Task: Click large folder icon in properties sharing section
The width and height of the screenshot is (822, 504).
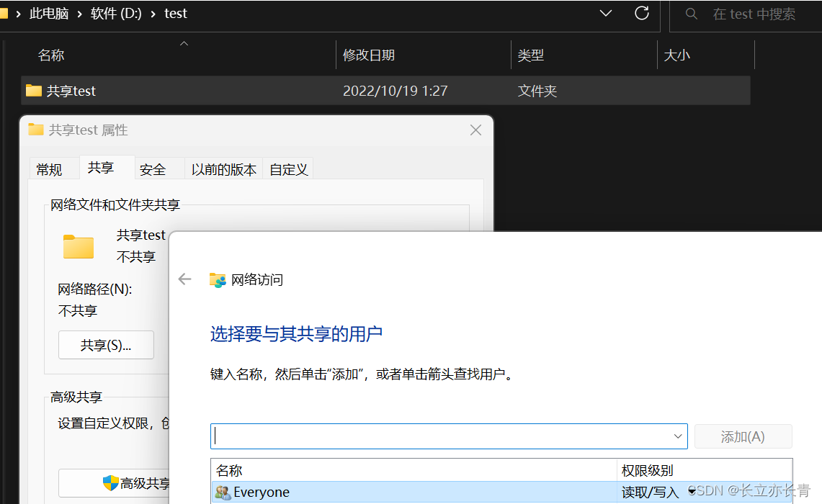Action: click(79, 246)
